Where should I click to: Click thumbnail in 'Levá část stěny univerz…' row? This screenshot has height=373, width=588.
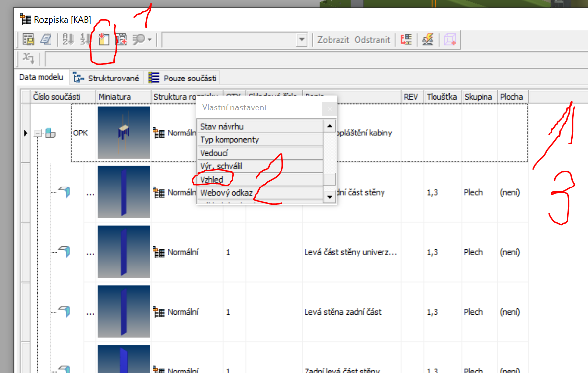click(x=124, y=251)
